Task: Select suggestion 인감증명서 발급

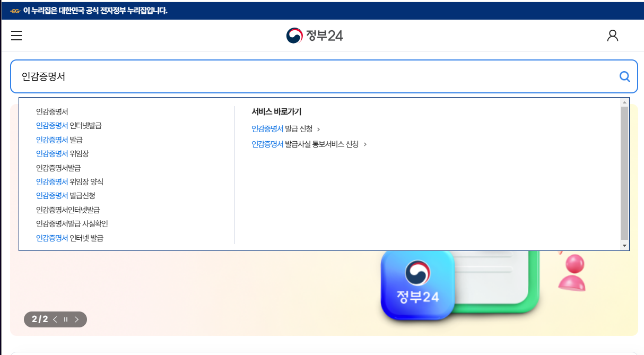Action: point(59,140)
